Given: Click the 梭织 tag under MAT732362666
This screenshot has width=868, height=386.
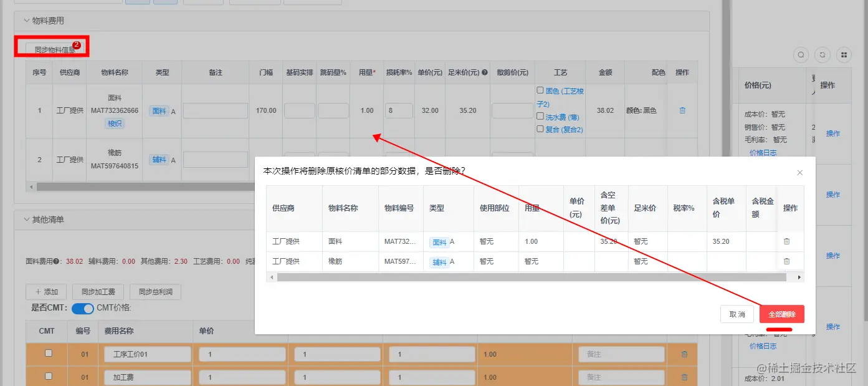Looking at the screenshot, I should point(115,123).
